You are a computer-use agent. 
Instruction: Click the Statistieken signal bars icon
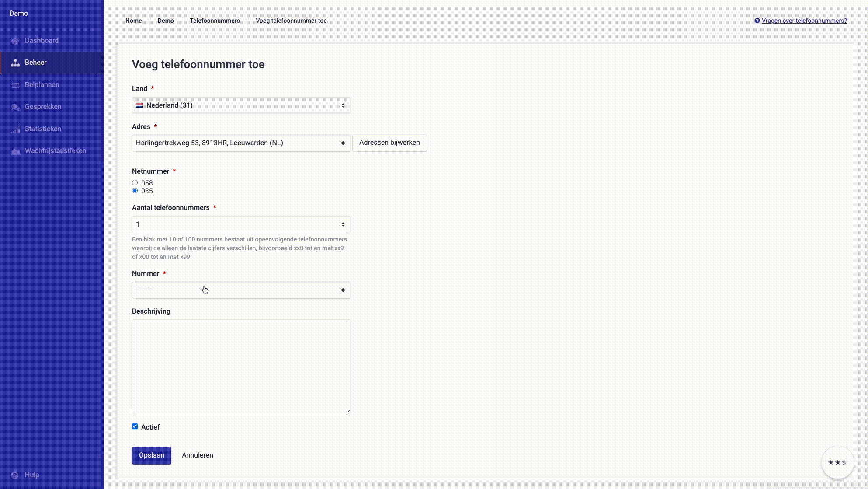tap(15, 129)
